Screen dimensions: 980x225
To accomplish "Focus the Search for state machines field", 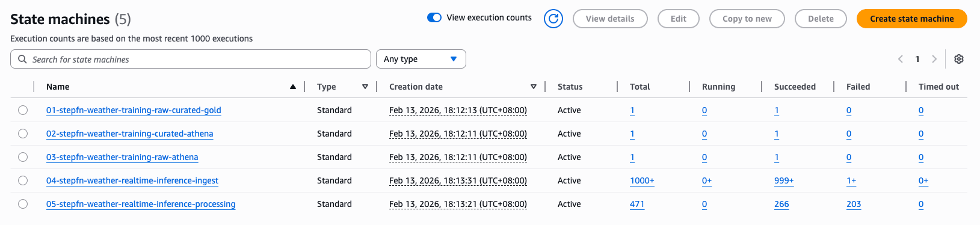I will (x=191, y=59).
